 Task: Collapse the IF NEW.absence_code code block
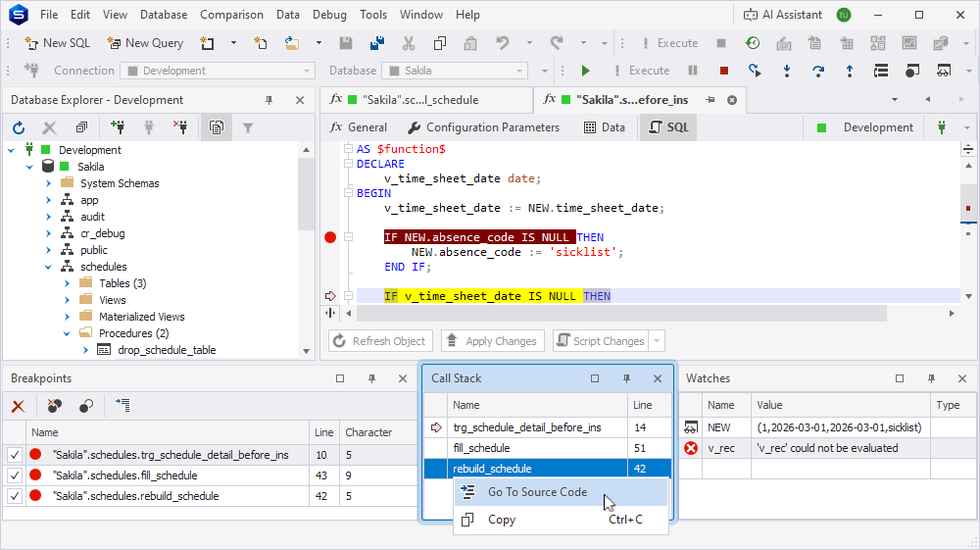(x=349, y=237)
